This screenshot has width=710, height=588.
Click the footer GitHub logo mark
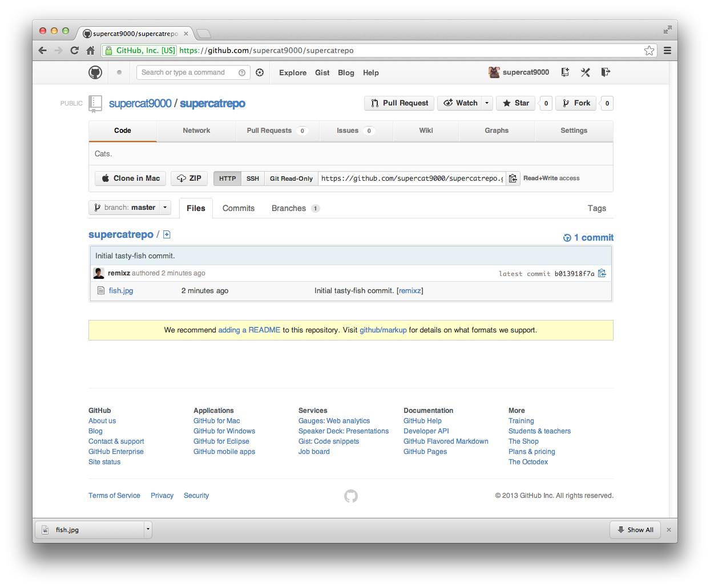(351, 496)
